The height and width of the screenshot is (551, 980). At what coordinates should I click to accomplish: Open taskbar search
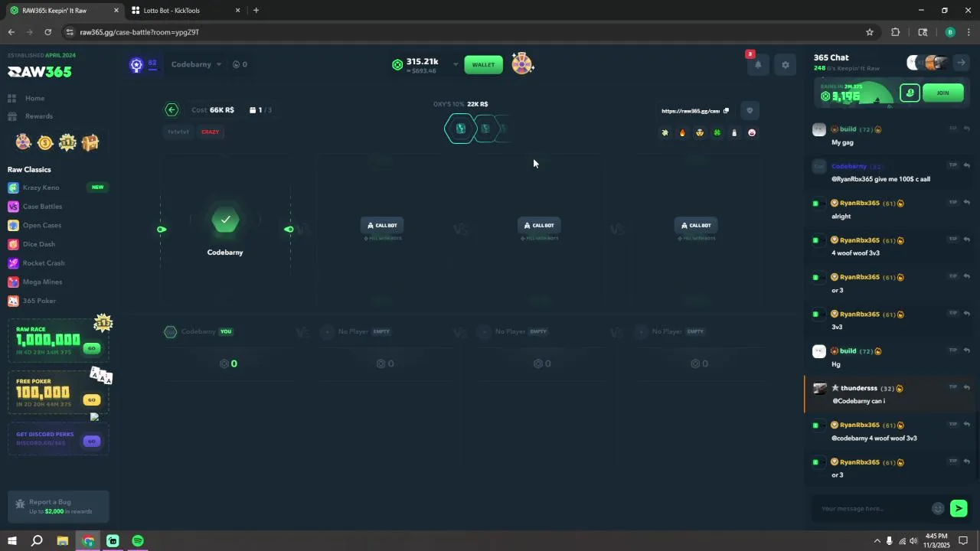tap(37, 541)
